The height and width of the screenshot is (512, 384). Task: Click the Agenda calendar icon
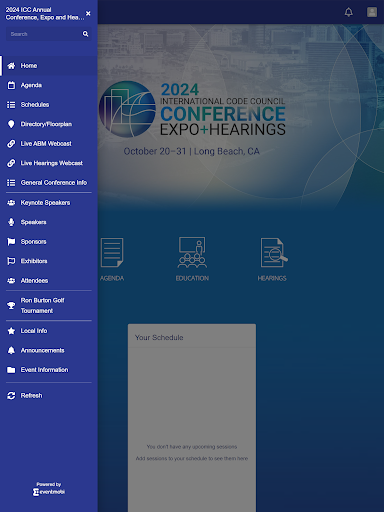point(11,85)
